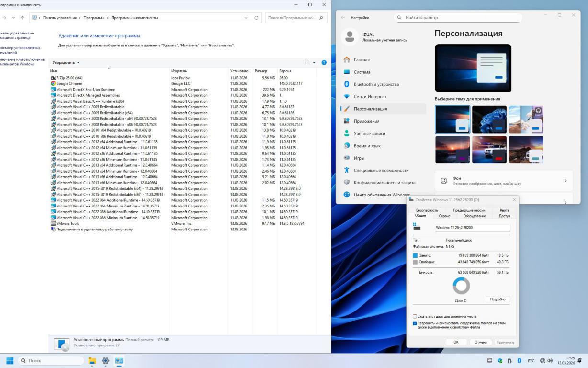Switch to the Безопасность tab

[x=427, y=210]
